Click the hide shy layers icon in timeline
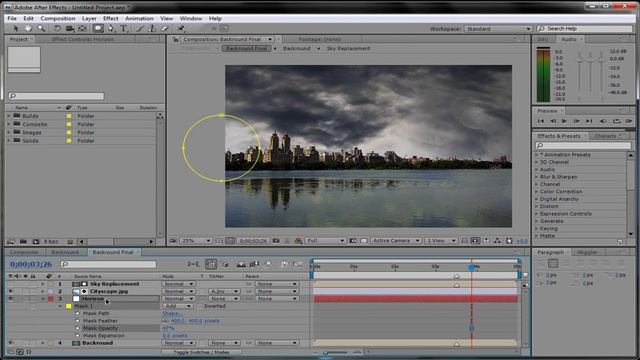This screenshot has width=640, height=360. [x=241, y=264]
